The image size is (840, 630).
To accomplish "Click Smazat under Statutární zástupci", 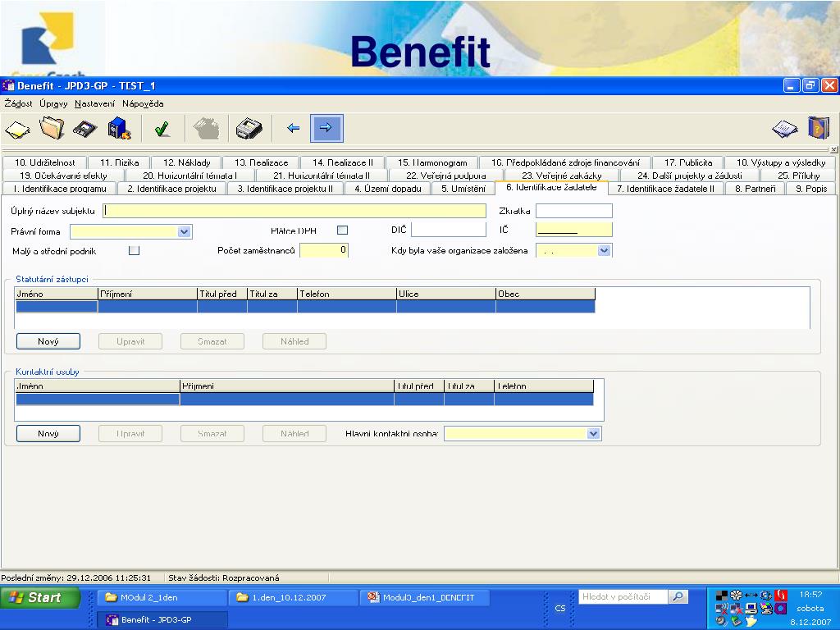I will pos(212,341).
